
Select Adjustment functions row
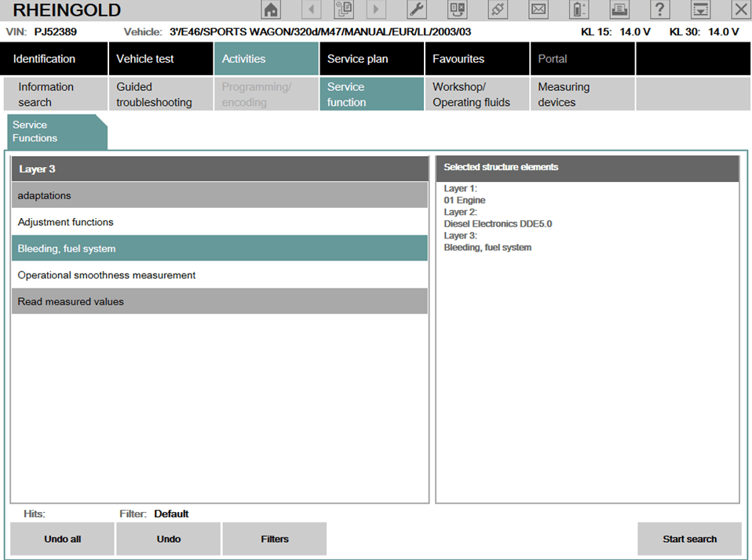tap(220, 222)
